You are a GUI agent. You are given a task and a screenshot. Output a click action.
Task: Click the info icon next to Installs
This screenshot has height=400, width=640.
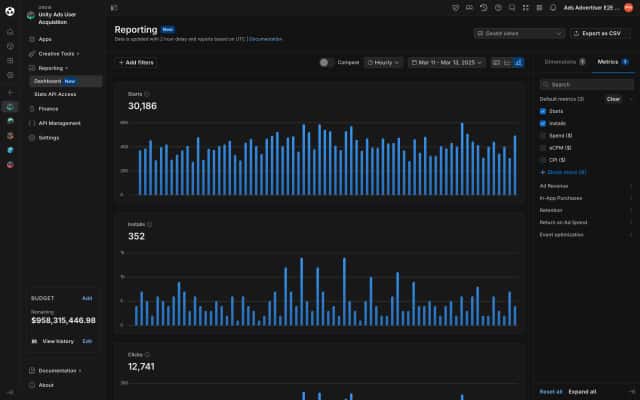pyautogui.click(x=149, y=224)
